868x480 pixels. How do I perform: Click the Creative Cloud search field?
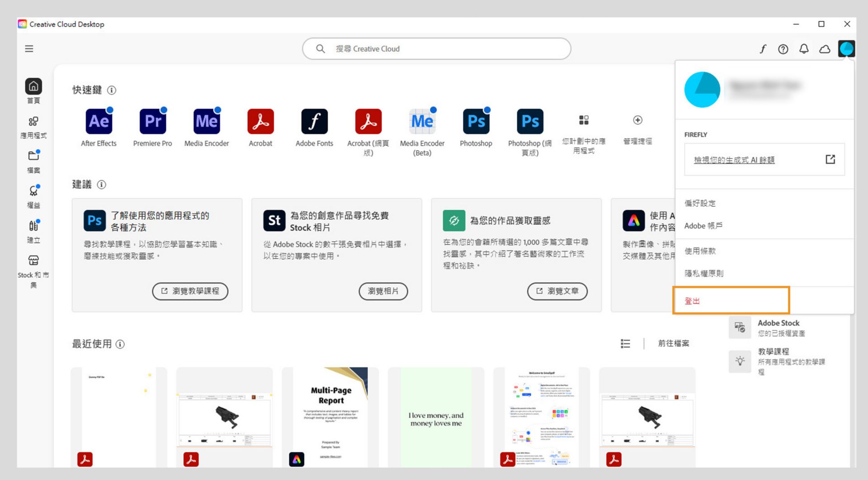click(436, 49)
